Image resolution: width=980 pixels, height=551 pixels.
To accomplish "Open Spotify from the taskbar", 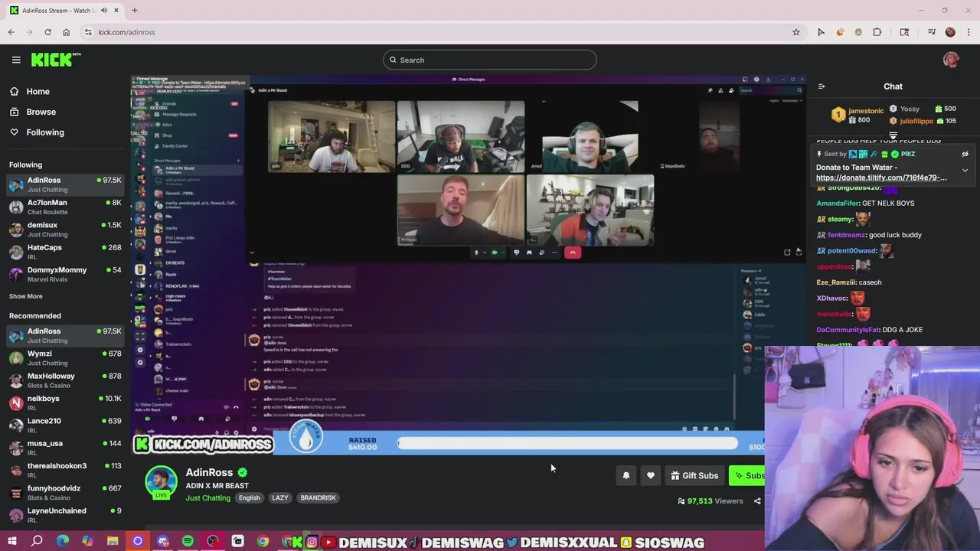I will click(x=188, y=541).
